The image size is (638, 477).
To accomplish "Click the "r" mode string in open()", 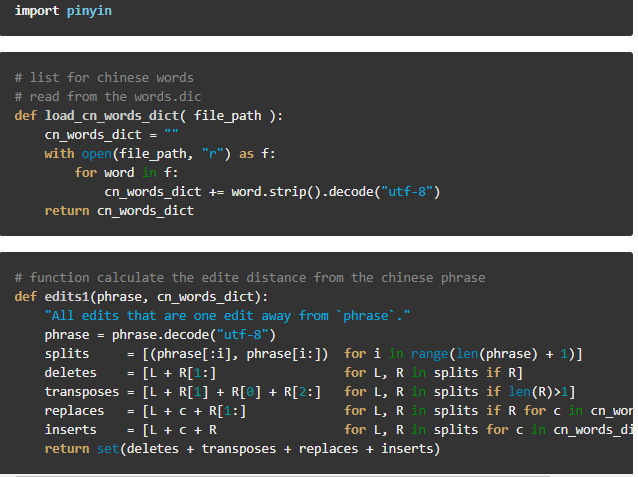I will [x=212, y=154].
